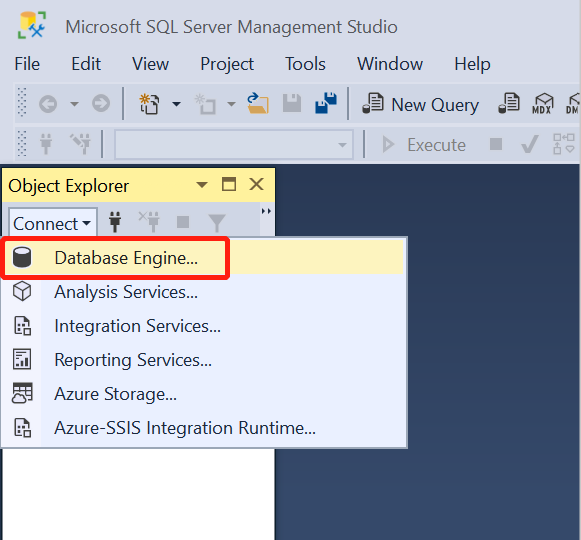Open the Available Databases combo box
Viewport: 581px width, 540px height.
[233, 144]
